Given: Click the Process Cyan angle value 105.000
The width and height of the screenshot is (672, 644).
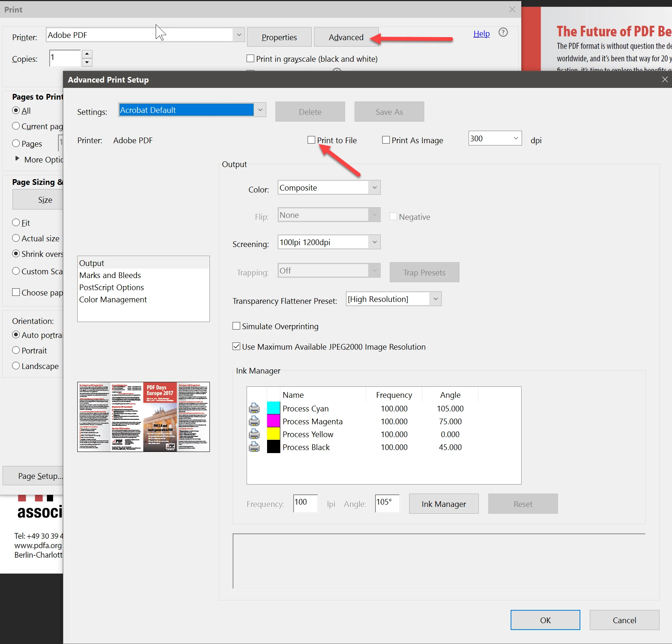Looking at the screenshot, I should 450,408.
